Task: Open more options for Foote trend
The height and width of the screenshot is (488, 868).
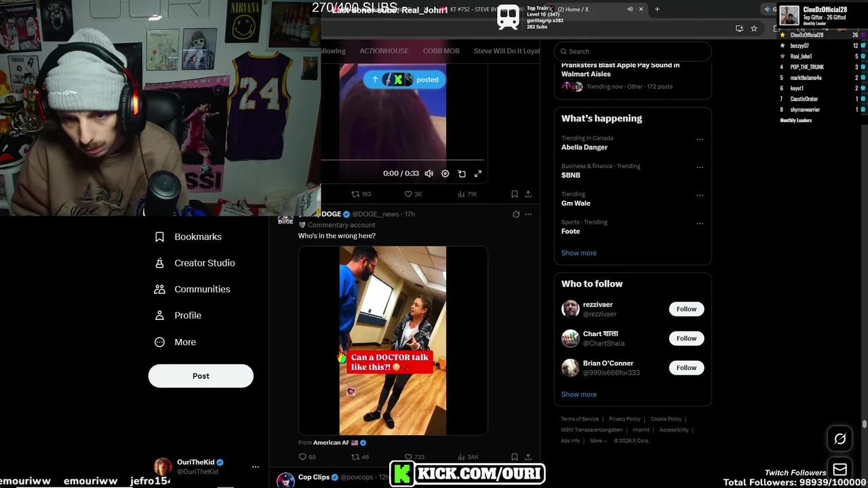Action: 700,224
